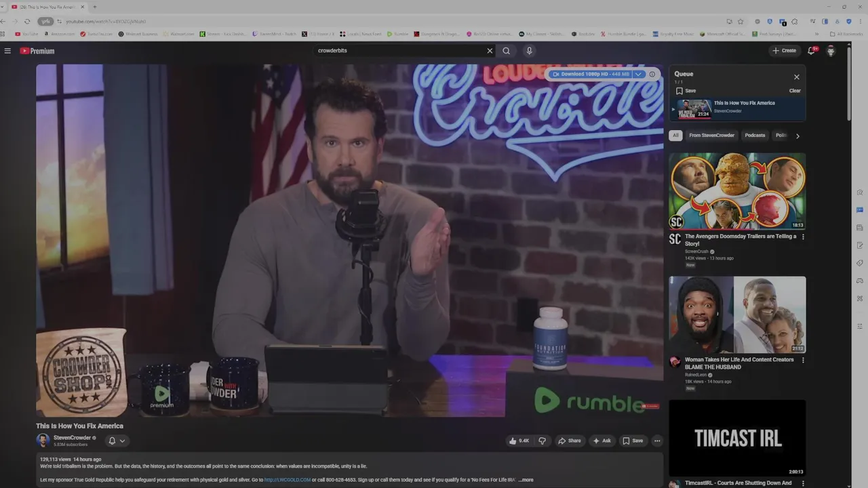Open the Rumble bookmark
This screenshot has width=868, height=488.
(x=397, y=34)
